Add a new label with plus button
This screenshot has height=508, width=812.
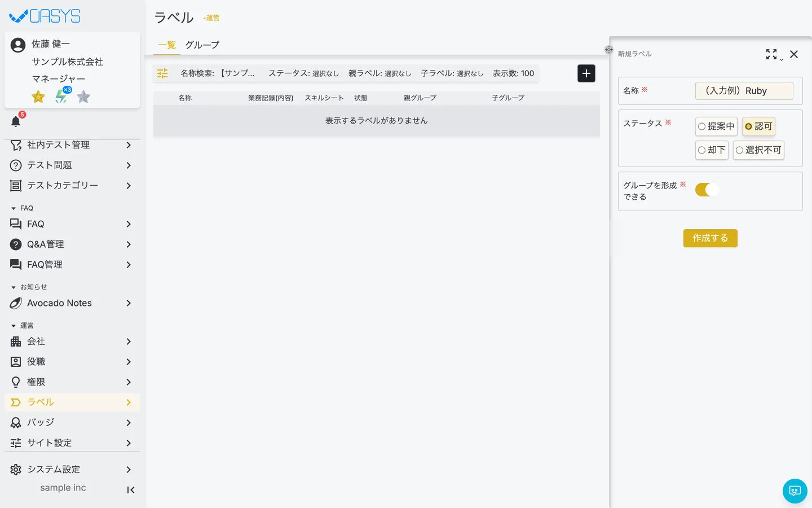click(x=586, y=73)
